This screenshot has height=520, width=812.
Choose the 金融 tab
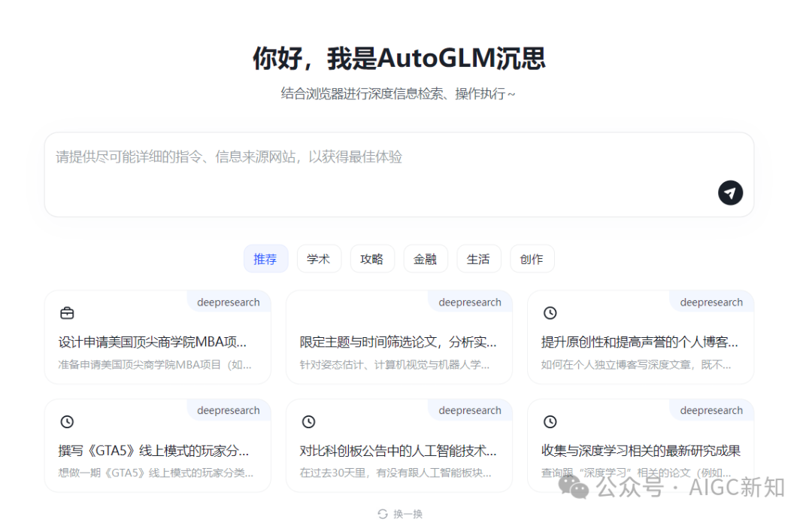[x=426, y=259]
